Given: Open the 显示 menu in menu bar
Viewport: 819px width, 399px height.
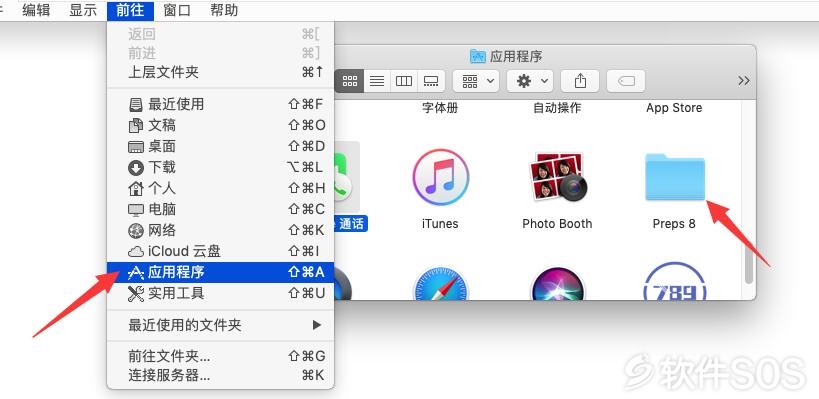Looking at the screenshot, I should (x=83, y=10).
